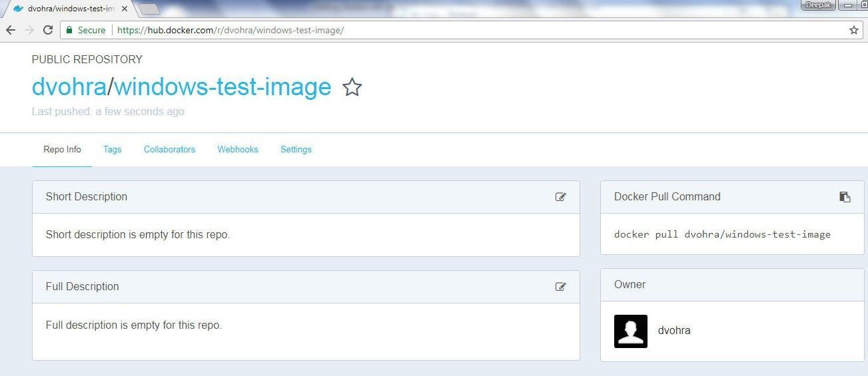
Task: Open the repository Settings tab
Action: (296, 149)
